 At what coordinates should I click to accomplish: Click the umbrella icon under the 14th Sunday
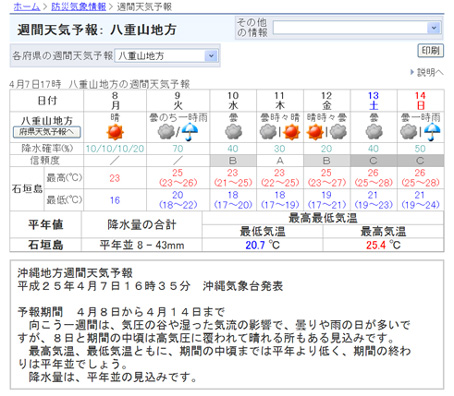tap(432, 132)
